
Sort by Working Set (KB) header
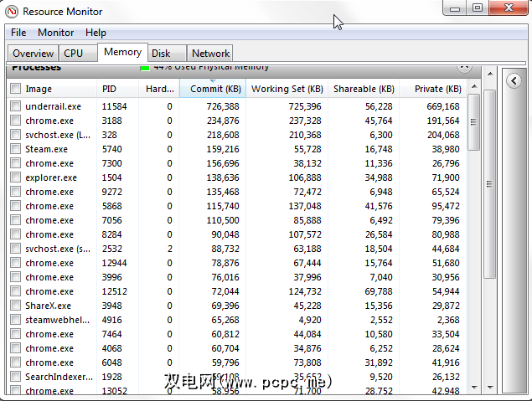pyautogui.click(x=287, y=89)
